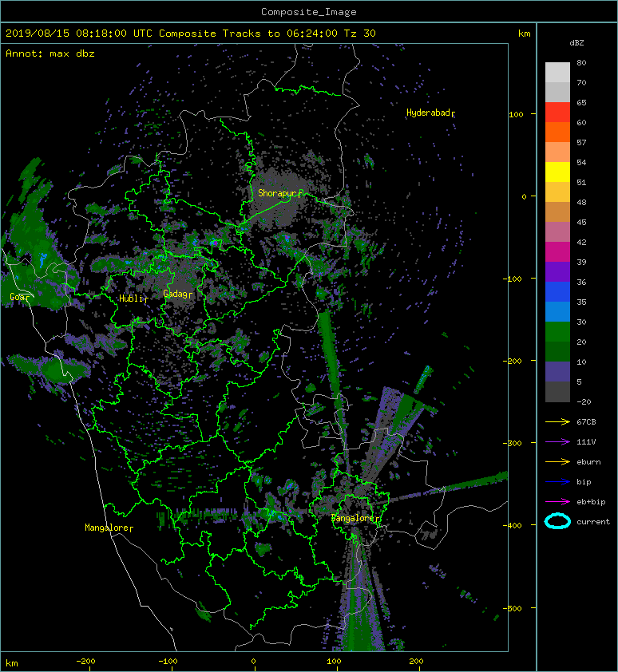Click the 80 dBZ light gray swatch

click(x=557, y=73)
